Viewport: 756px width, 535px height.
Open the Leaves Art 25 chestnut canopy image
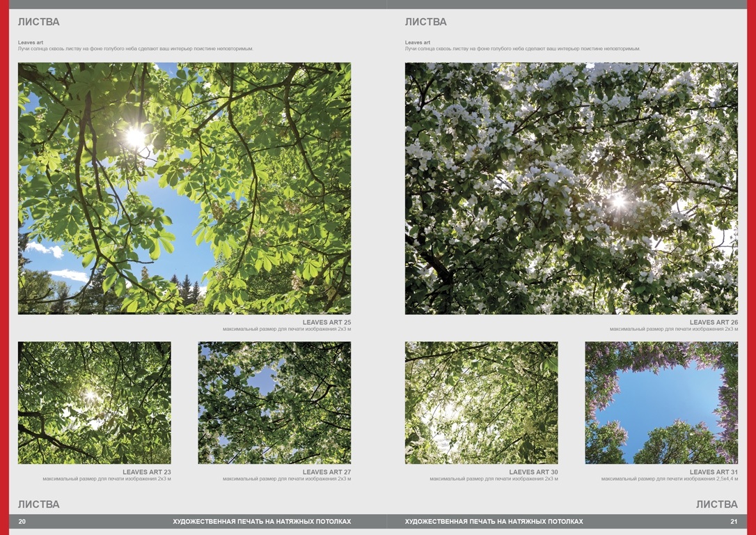coord(184,188)
